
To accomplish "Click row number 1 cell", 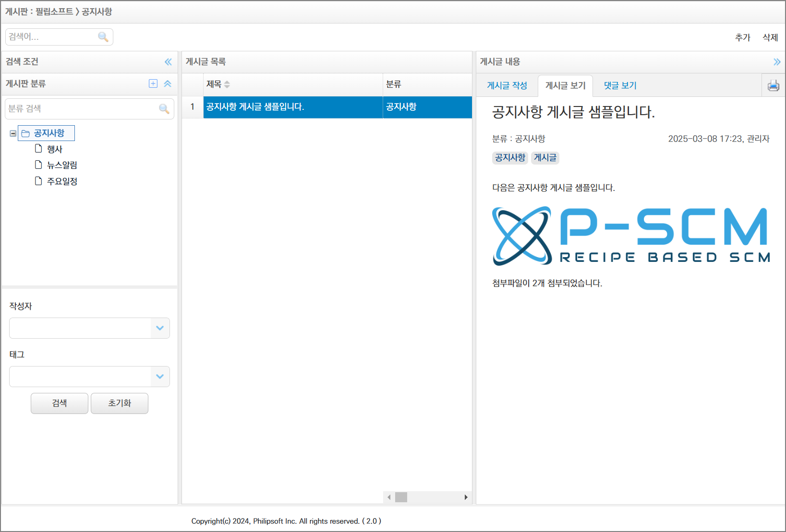I will (193, 107).
